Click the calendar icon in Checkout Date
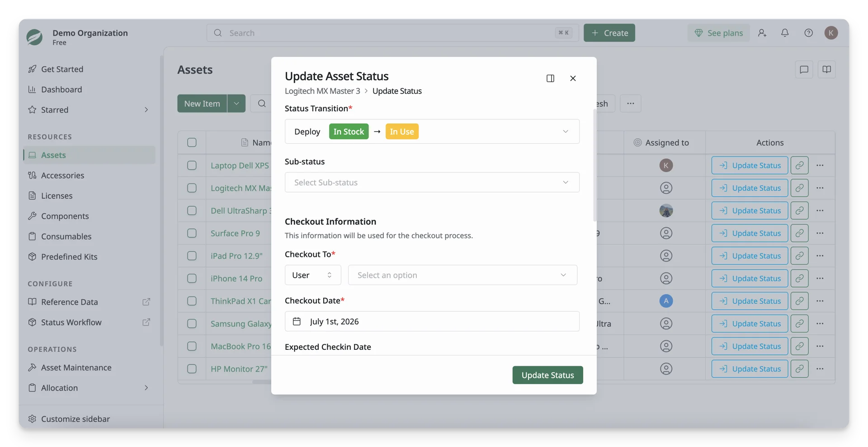The height and width of the screenshot is (447, 868). (x=297, y=321)
